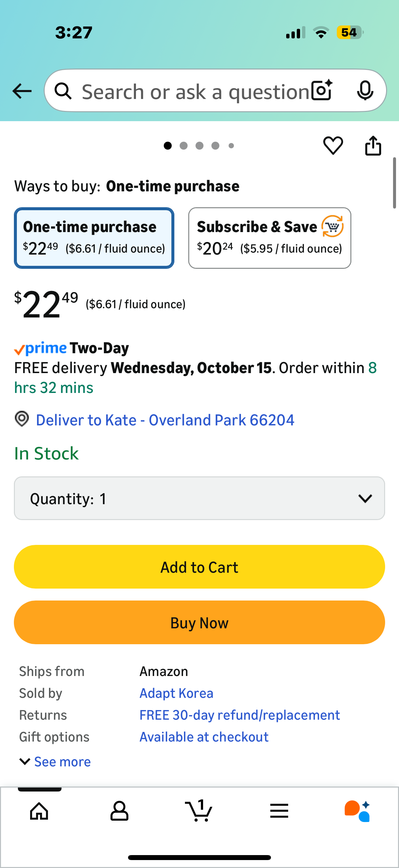Tap the back arrow icon

point(22,91)
